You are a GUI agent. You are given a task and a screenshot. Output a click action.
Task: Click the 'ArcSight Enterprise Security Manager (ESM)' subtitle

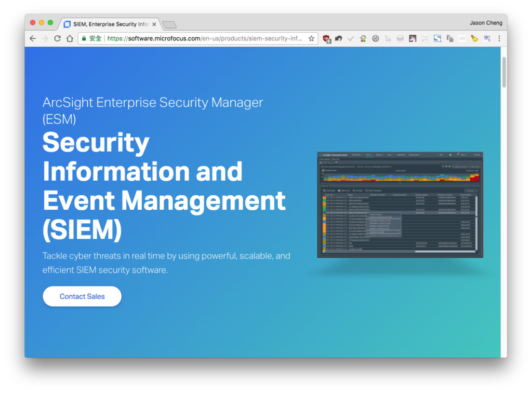tap(153, 111)
